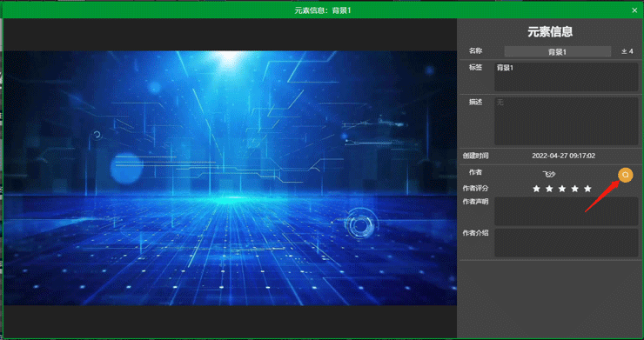Click the 名称 field containing 背景1
644x340 pixels.
557,52
